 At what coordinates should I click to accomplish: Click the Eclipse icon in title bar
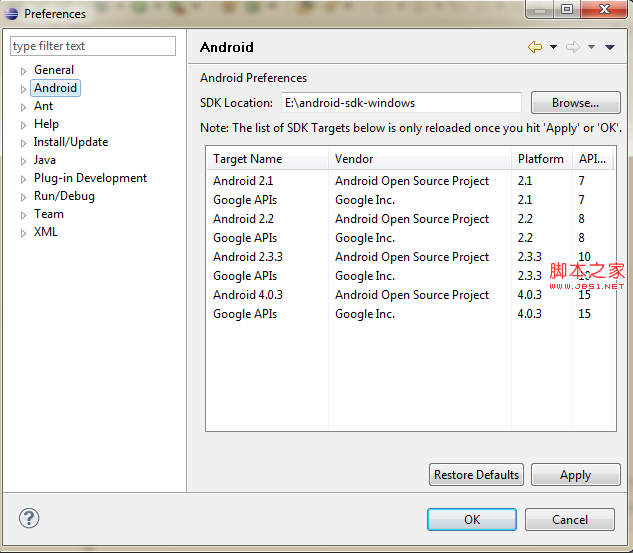[11, 13]
